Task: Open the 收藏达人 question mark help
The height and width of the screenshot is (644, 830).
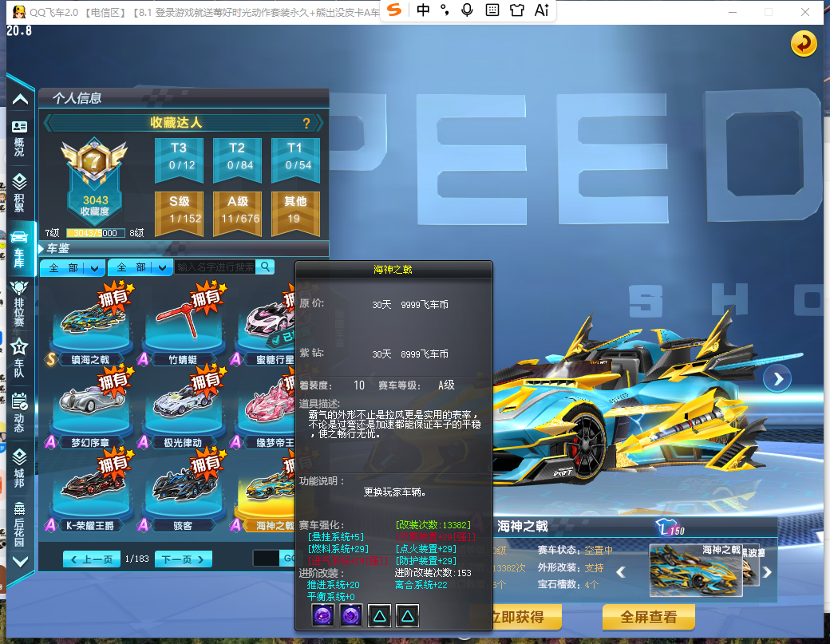Action: pyautogui.click(x=306, y=124)
